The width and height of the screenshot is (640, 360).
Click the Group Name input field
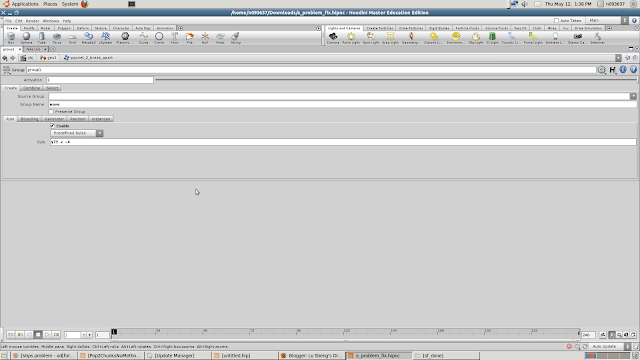tap(343, 104)
